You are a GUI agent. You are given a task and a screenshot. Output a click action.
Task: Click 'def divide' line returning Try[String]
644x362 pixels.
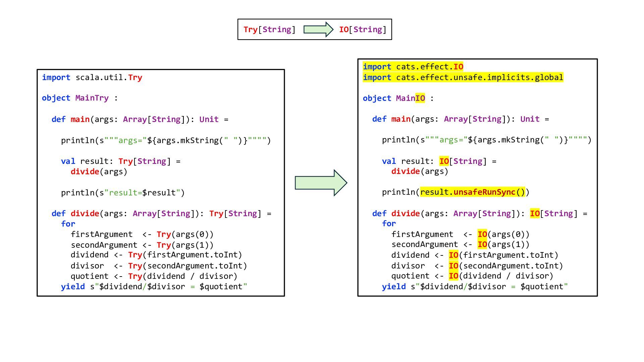click(161, 214)
